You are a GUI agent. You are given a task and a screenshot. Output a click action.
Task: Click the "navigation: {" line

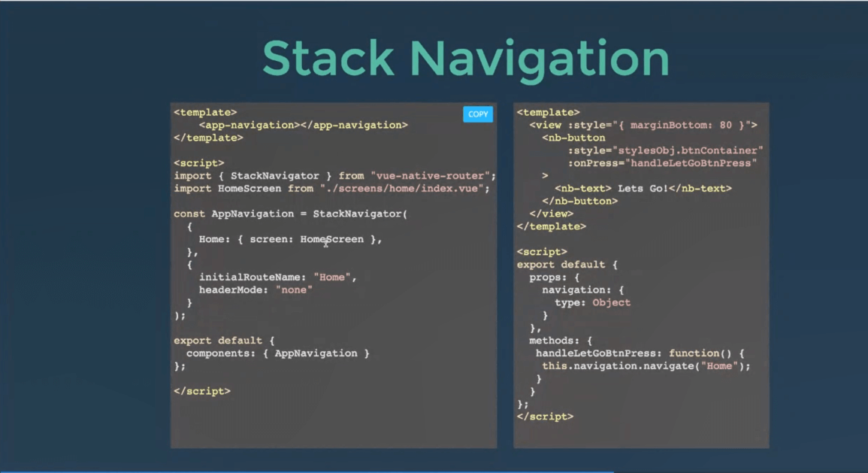point(583,290)
